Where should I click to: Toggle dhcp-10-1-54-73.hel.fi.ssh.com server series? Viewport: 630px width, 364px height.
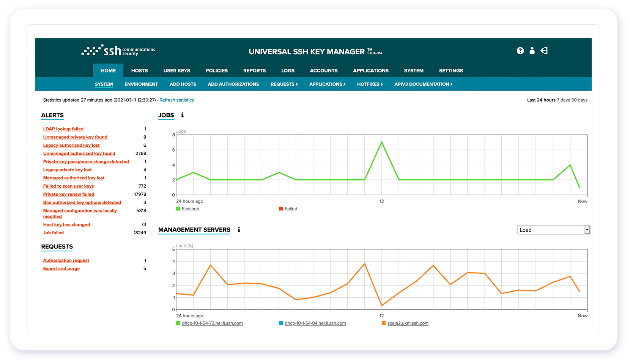[213, 323]
